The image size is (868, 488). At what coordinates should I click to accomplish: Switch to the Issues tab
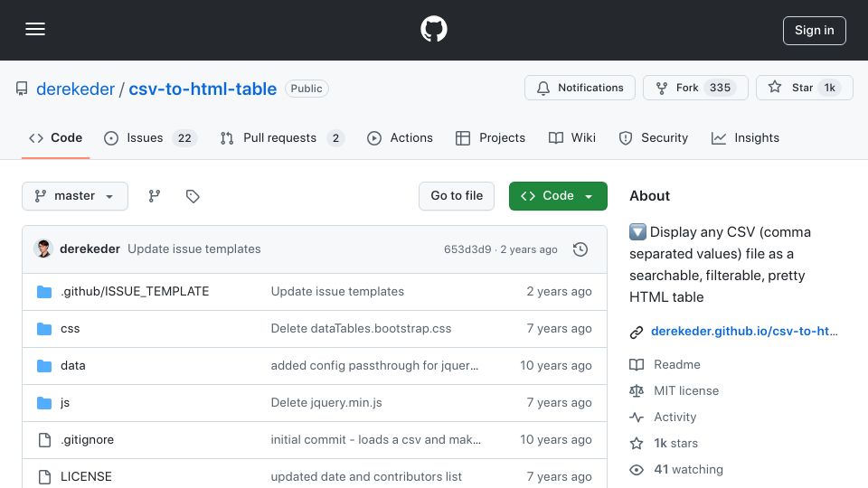tap(150, 137)
